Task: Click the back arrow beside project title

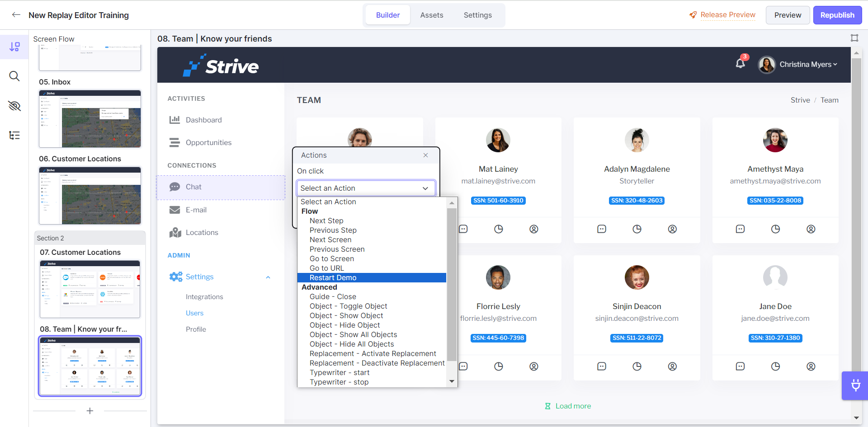Action: tap(16, 15)
